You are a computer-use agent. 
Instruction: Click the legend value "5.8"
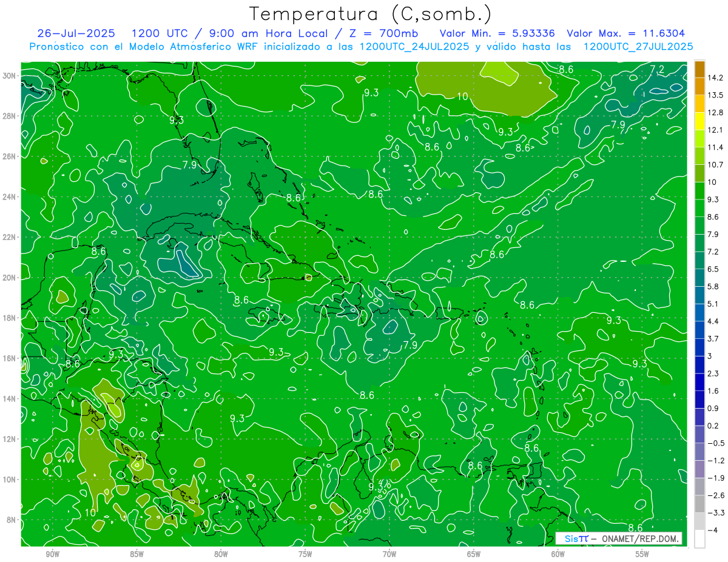[x=713, y=286]
